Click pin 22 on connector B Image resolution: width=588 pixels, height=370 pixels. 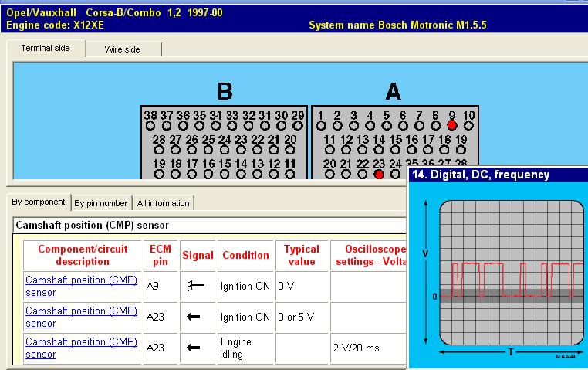pyautogui.click(x=257, y=150)
